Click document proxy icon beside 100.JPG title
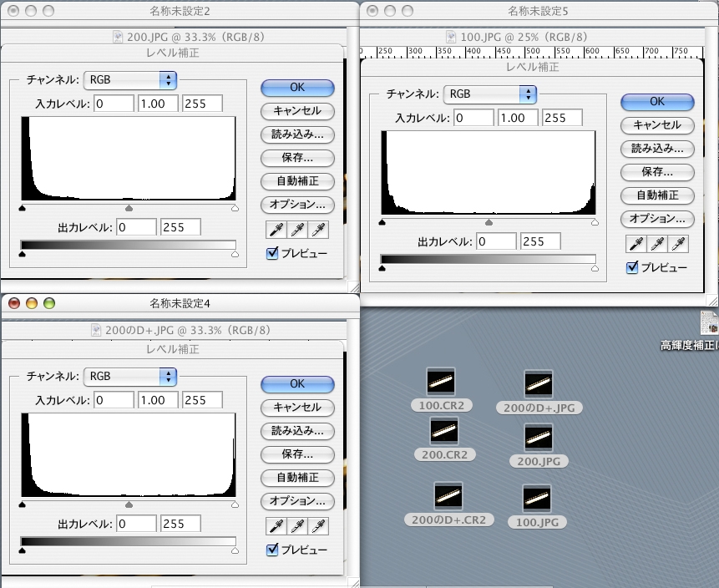 click(451, 37)
